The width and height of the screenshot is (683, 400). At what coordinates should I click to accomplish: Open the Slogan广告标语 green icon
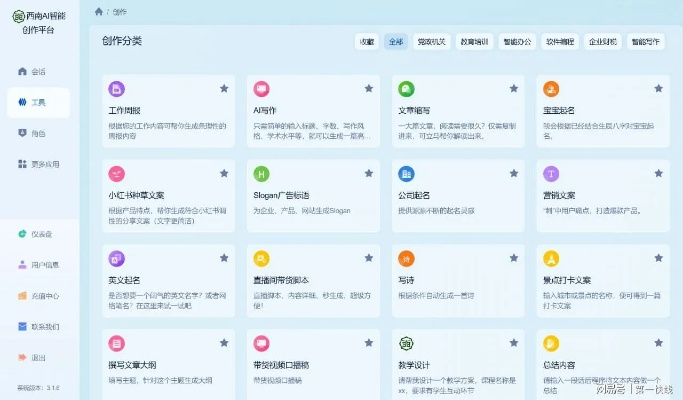tap(261, 174)
